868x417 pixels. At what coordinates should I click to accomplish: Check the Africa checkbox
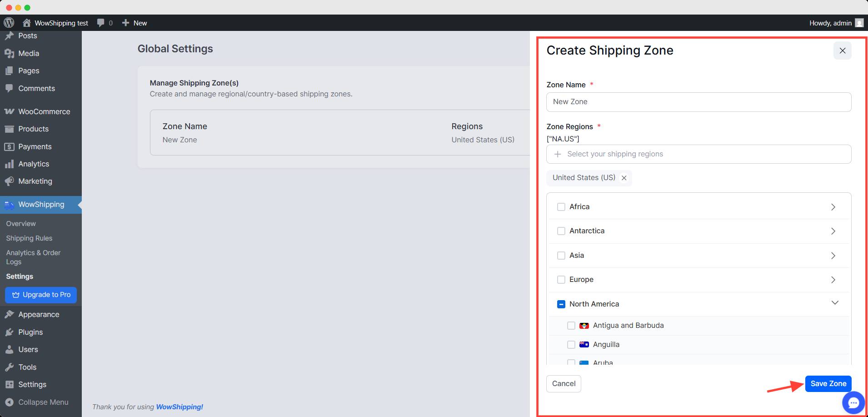561,207
